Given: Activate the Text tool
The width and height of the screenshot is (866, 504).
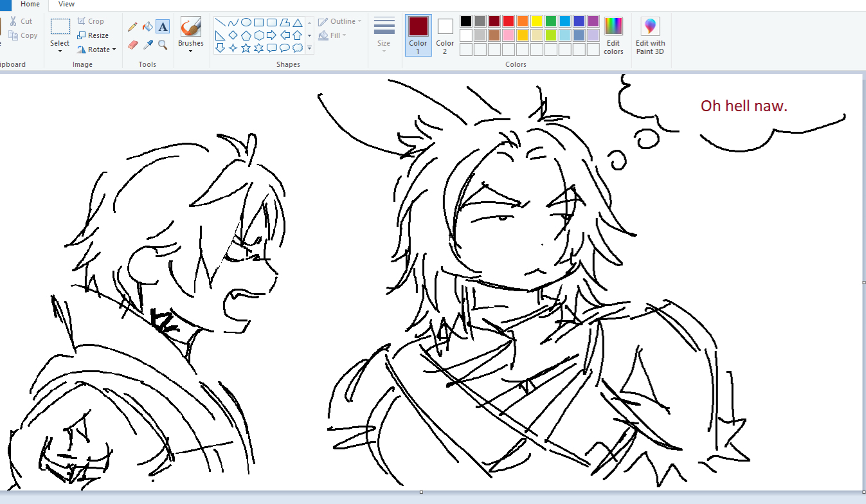Looking at the screenshot, I should [x=163, y=27].
